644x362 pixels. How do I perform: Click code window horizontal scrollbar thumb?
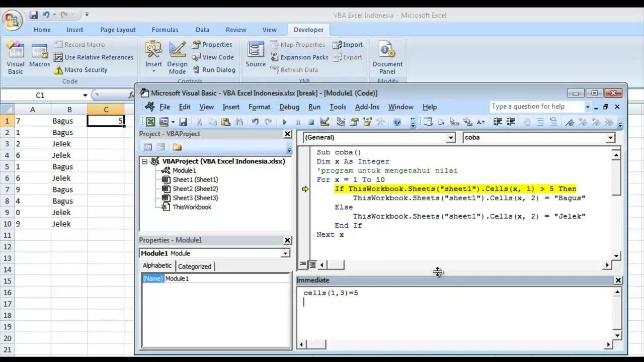click(335, 264)
